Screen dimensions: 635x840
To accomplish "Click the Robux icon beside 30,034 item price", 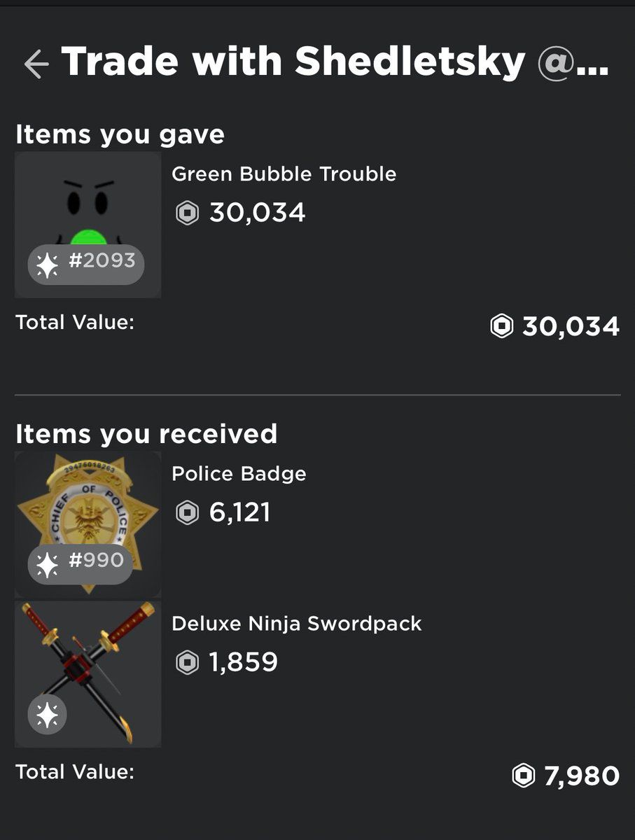I will [x=187, y=213].
